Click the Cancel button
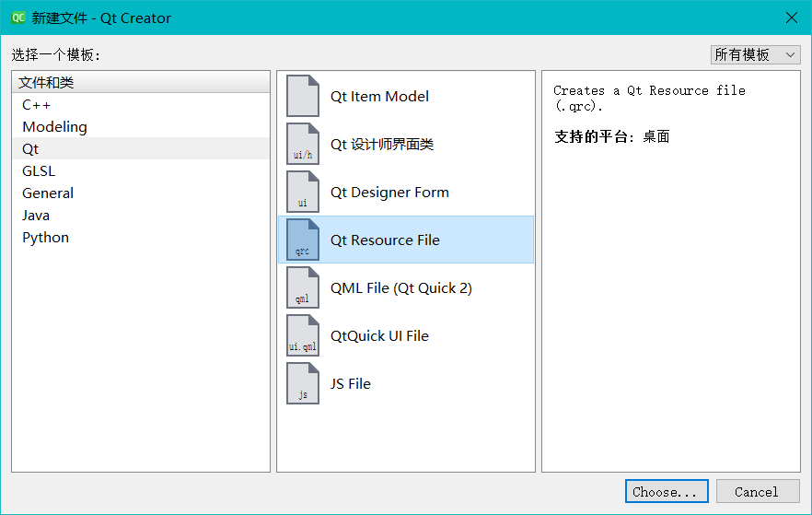Viewport: 812px width, 515px height. (758, 491)
